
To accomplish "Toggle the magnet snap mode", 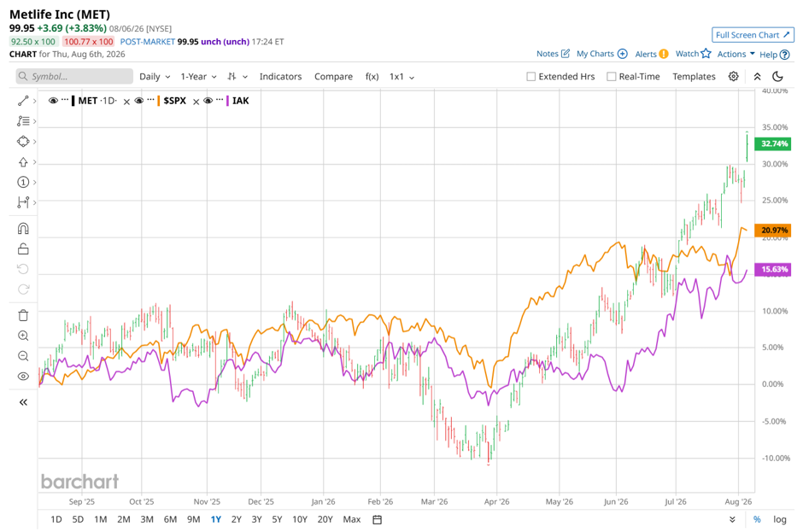I will tap(23, 228).
